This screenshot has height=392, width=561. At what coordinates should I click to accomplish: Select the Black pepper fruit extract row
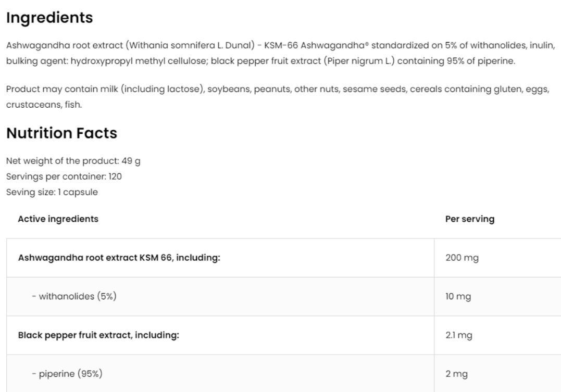click(284, 335)
